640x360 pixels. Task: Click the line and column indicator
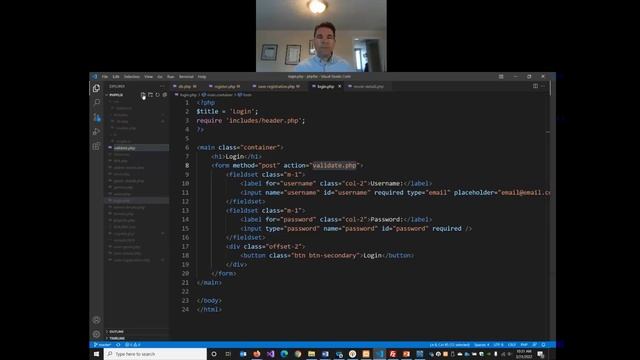(x=449, y=345)
